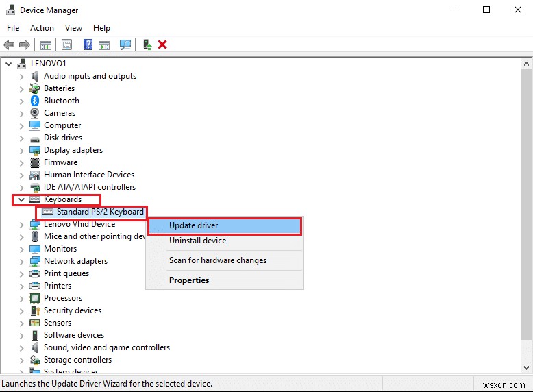Open the View menu

pos(73,28)
